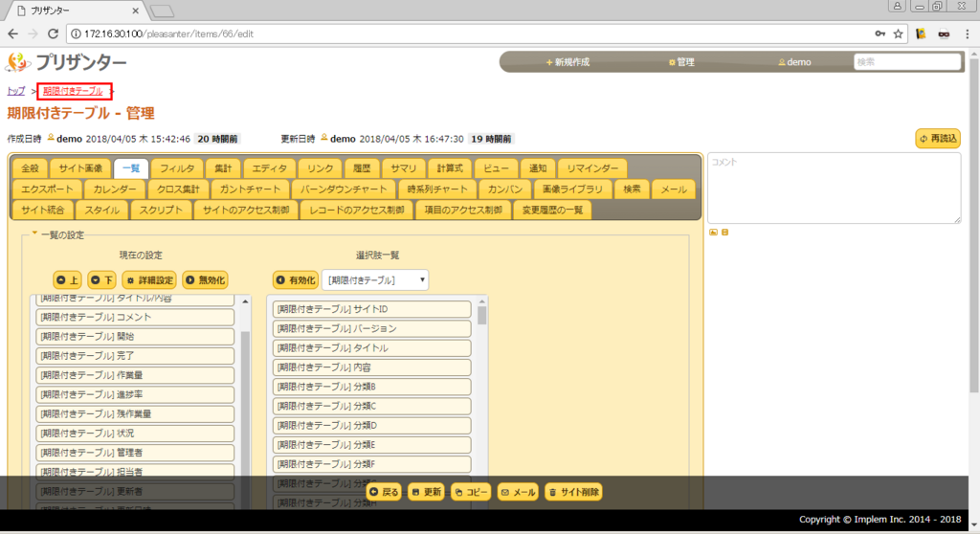Reload the page with browser refresh icon
This screenshot has height=534, width=980.
pyautogui.click(x=54, y=33)
